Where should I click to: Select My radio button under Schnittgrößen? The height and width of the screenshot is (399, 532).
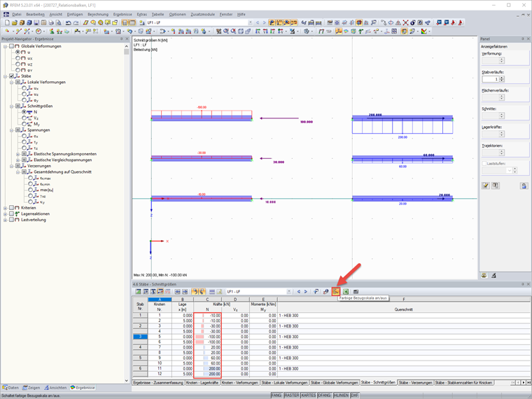coord(24,124)
